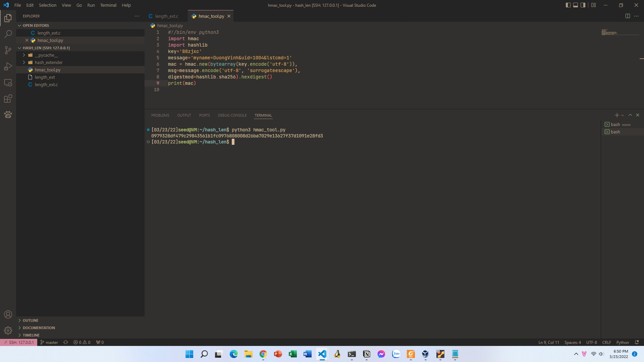The image size is (644, 362).
Task: Toggle primary side bar layout button
Action: pyautogui.click(x=568, y=5)
